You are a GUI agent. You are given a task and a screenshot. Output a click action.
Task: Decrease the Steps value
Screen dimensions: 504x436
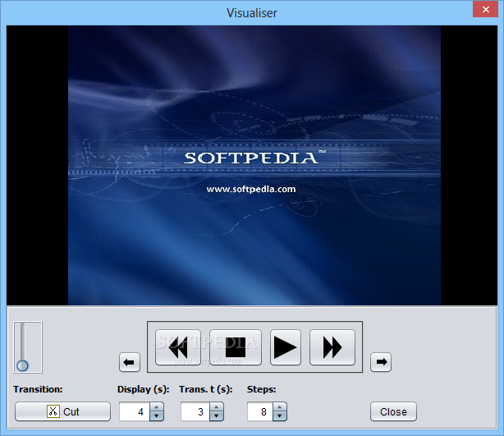pos(280,416)
